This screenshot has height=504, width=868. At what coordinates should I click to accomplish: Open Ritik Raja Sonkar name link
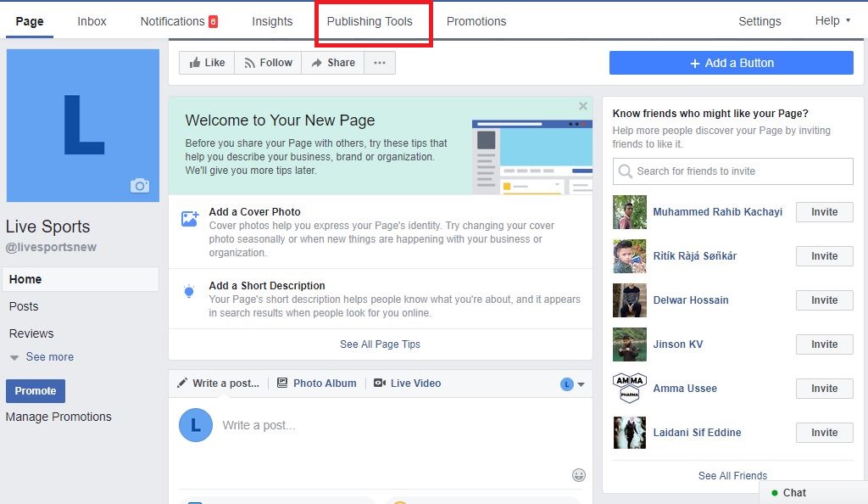coord(695,256)
